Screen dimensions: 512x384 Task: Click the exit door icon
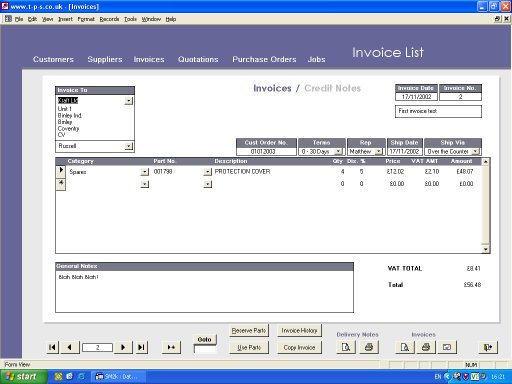(x=488, y=347)
